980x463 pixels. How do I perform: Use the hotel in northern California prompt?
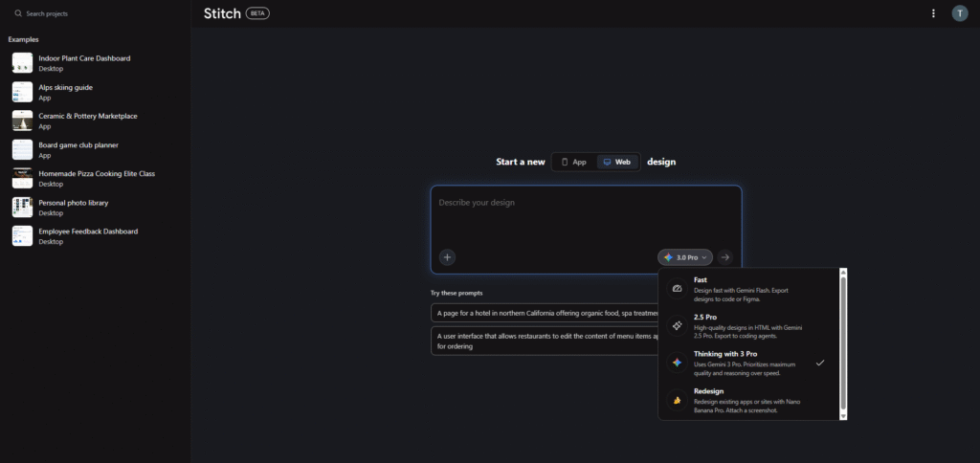[544, 313]
